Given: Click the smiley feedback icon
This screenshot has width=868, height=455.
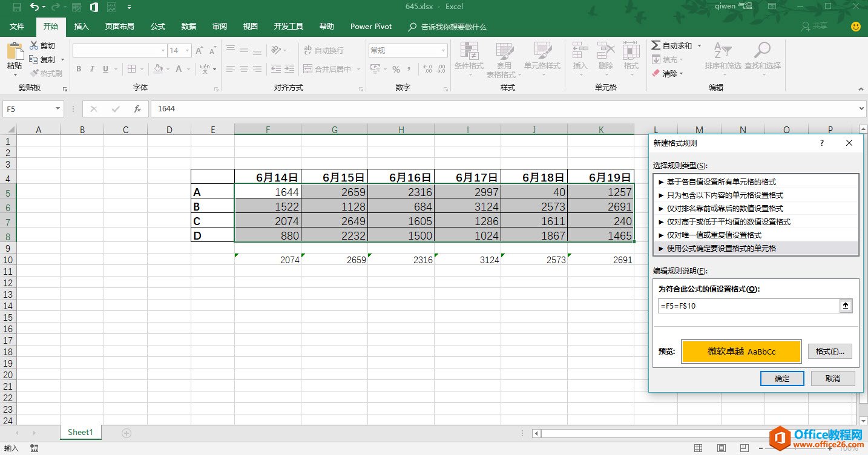Looking at the screenshot, I should [x=855, y=27].
